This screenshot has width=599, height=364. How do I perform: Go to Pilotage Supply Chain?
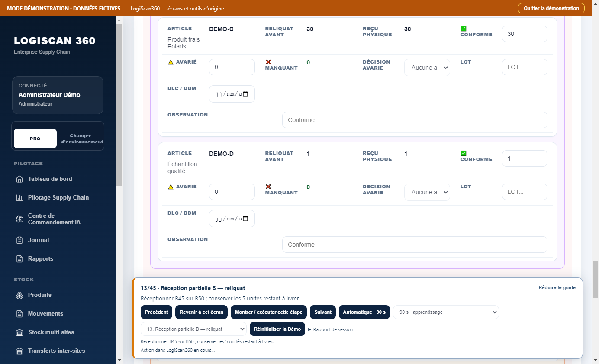coord(58,197)
